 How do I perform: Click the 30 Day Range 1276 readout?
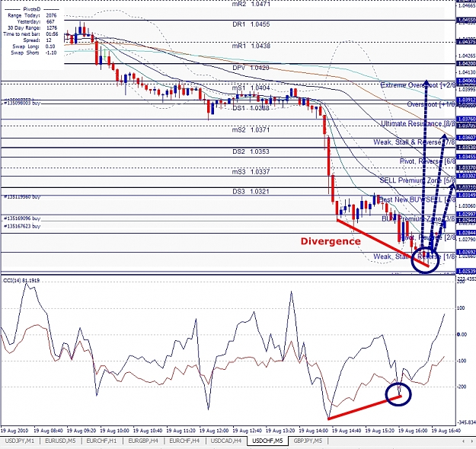point(32,27)
